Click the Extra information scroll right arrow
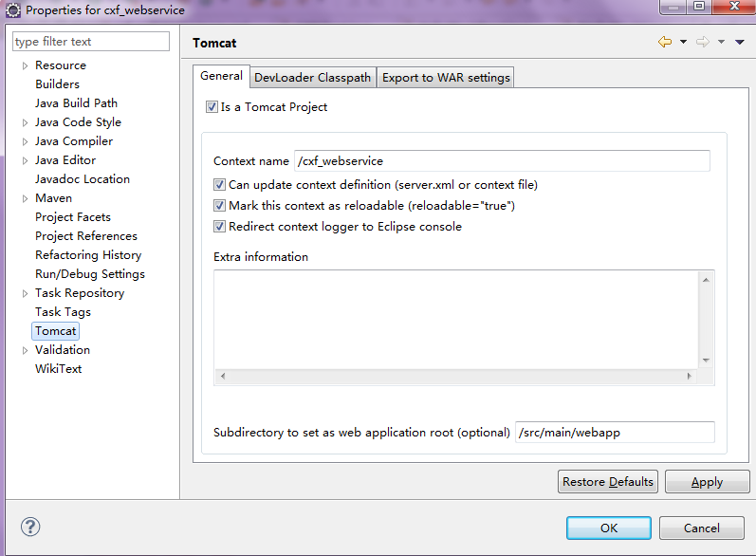 690,376
